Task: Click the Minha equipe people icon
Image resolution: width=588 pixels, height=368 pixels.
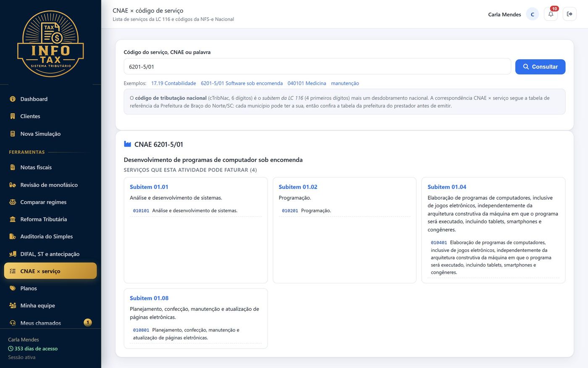Action: [x=13, y=306]
